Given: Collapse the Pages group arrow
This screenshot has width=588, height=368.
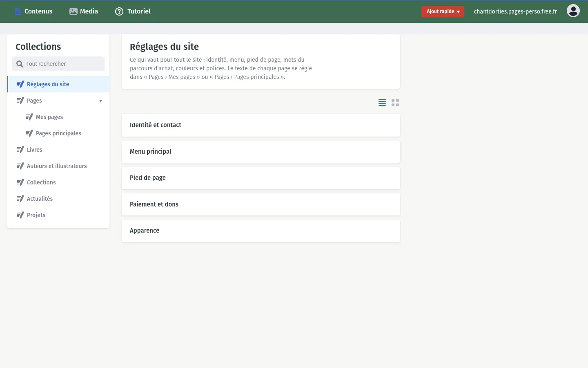Looking at the screenshot, I should (x=100, y=101).
